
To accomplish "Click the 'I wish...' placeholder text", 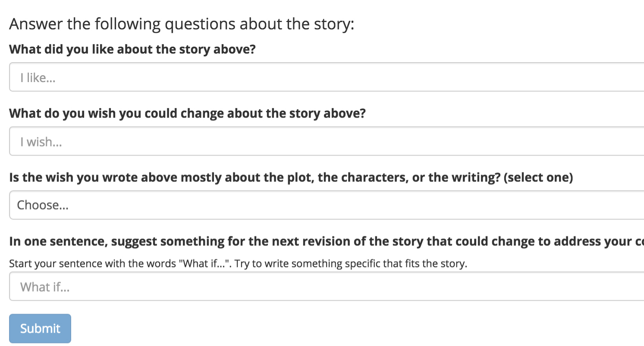I will (x=41, y=142).
